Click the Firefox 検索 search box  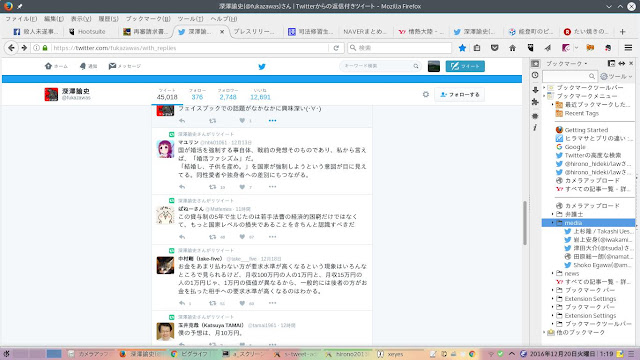click(400, 48)
